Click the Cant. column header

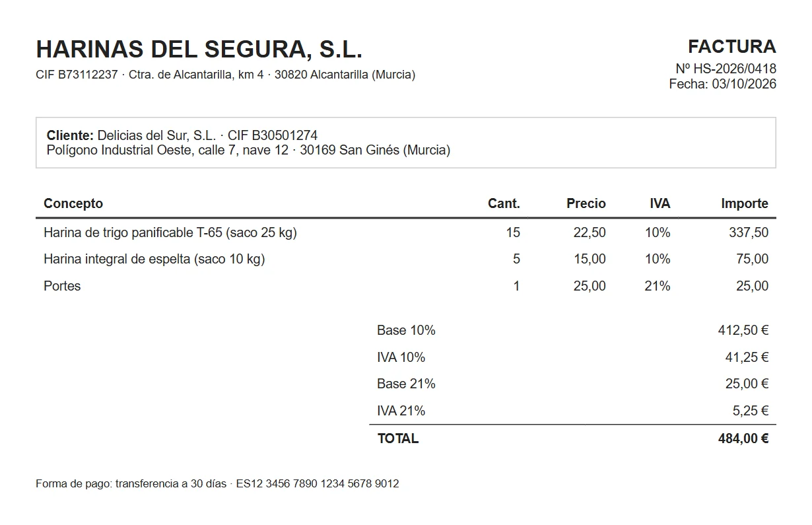click(x=504, y=203)
